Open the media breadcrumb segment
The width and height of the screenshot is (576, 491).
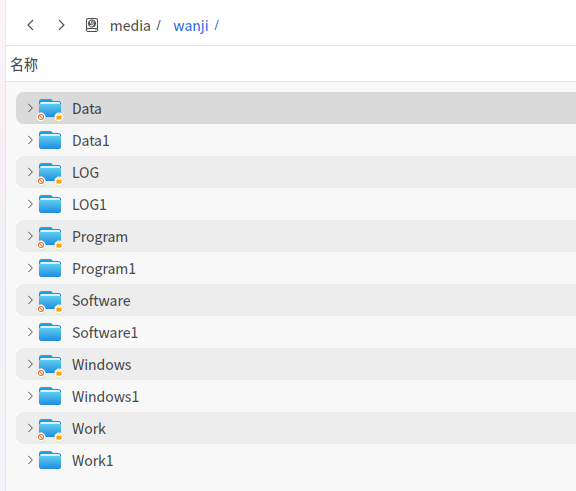[x=130, y=26]
